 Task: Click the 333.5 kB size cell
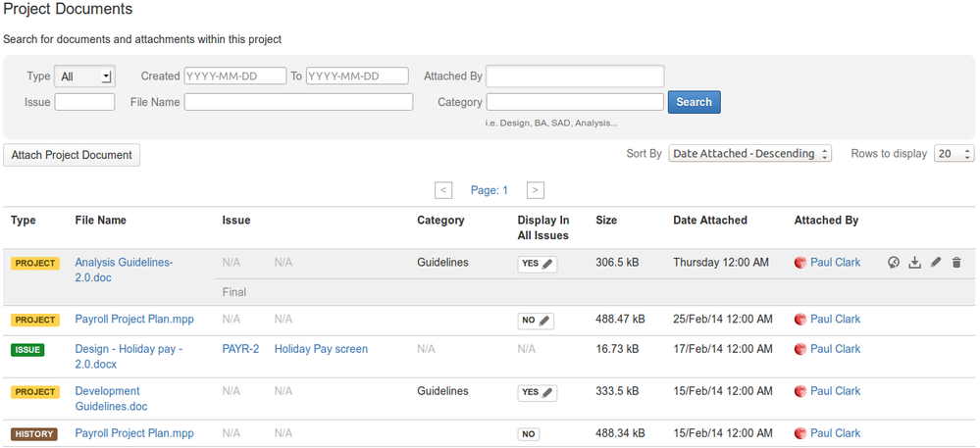pos(617,392)
